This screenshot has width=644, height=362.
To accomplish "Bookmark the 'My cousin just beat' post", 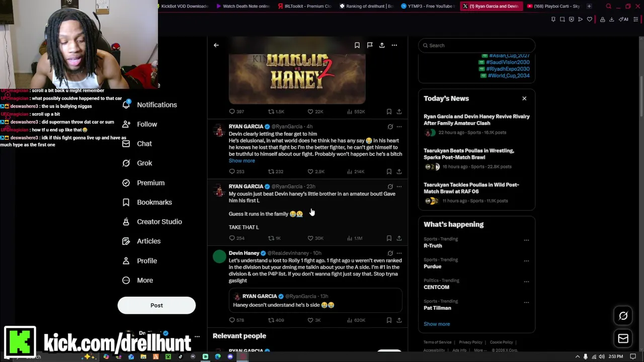I will (389, 238).
